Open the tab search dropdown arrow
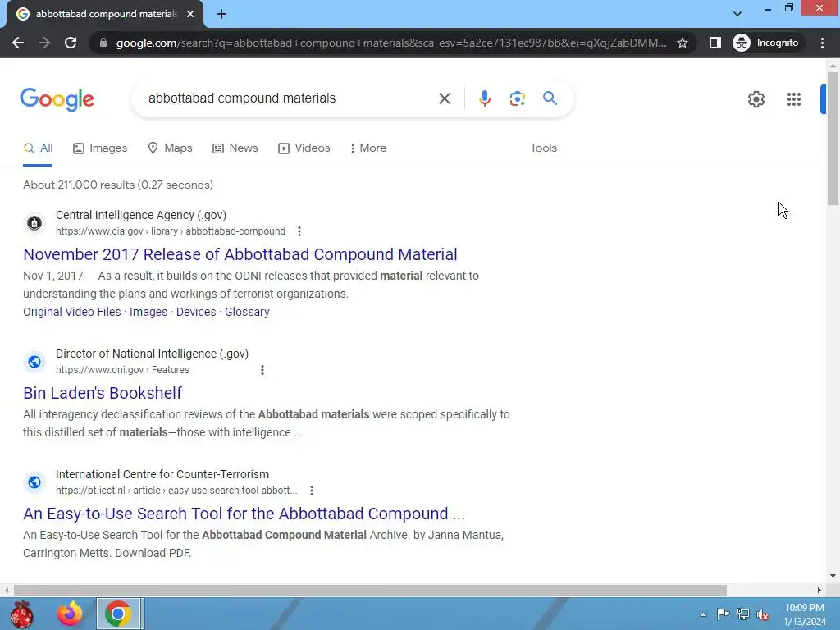This screenshot has height=630, width=840. (737, 14)
